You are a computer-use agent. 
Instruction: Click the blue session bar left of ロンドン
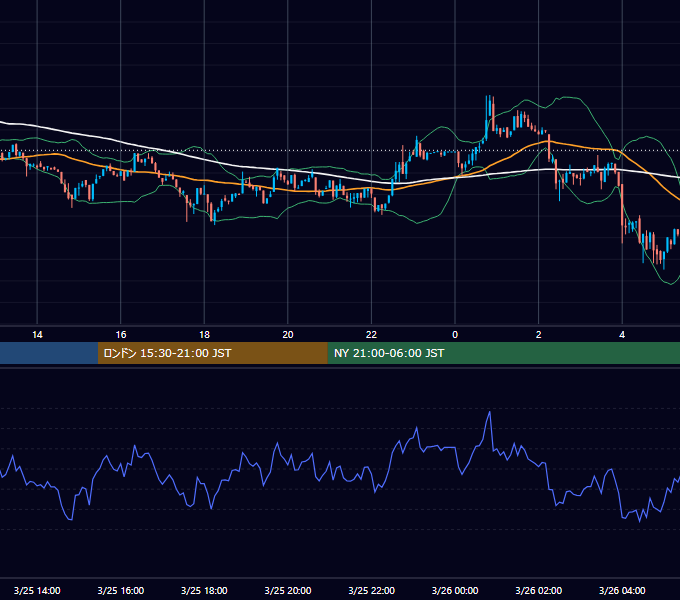pyautogui.click(x=49, y=353)
